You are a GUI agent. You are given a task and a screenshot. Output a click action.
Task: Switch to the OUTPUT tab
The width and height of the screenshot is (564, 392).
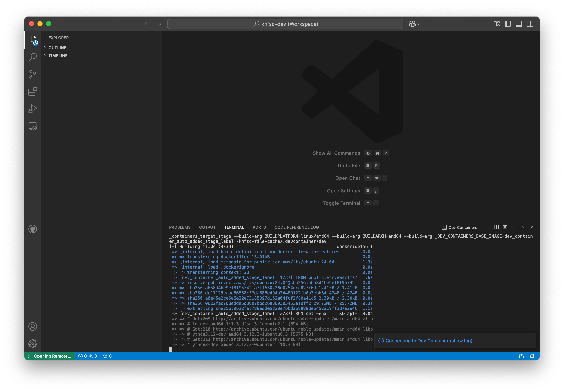(x=207, y=227)
